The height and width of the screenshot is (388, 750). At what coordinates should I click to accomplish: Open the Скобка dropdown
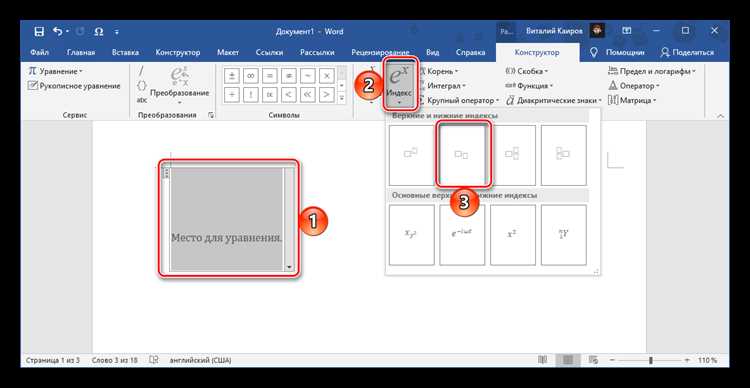[x=526, y=71]
